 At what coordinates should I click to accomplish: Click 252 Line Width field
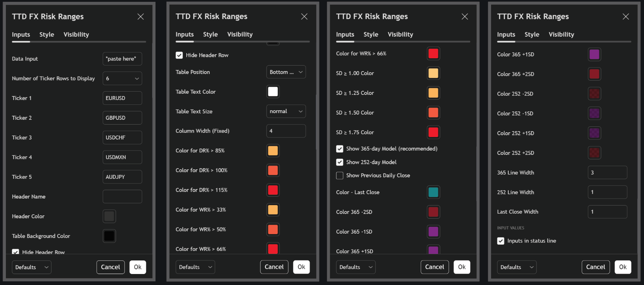(607, 192)
